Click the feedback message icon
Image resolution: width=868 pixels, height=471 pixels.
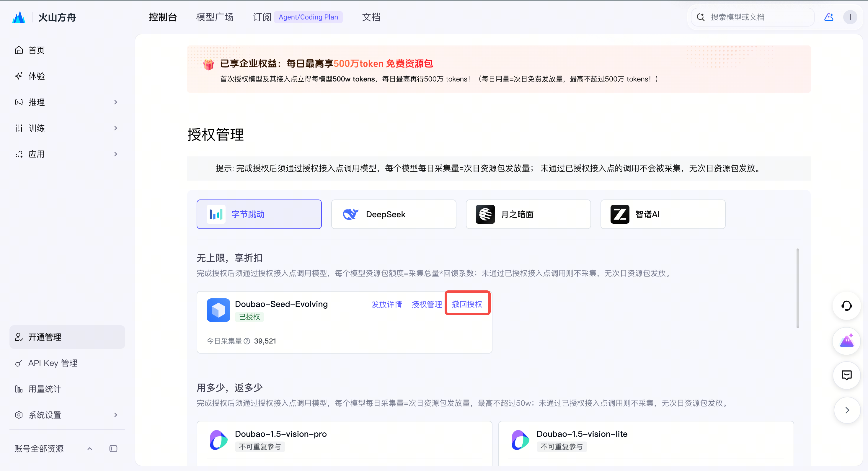[846, 375]
